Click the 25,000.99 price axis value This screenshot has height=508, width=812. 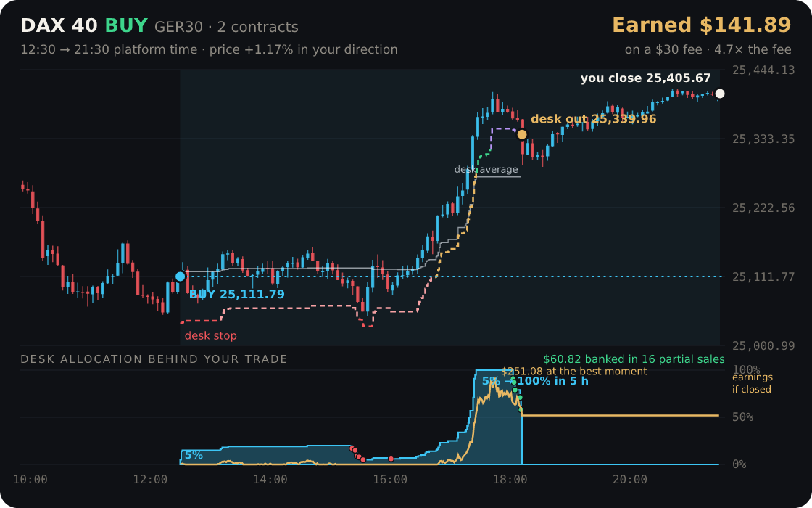point(763,345)
